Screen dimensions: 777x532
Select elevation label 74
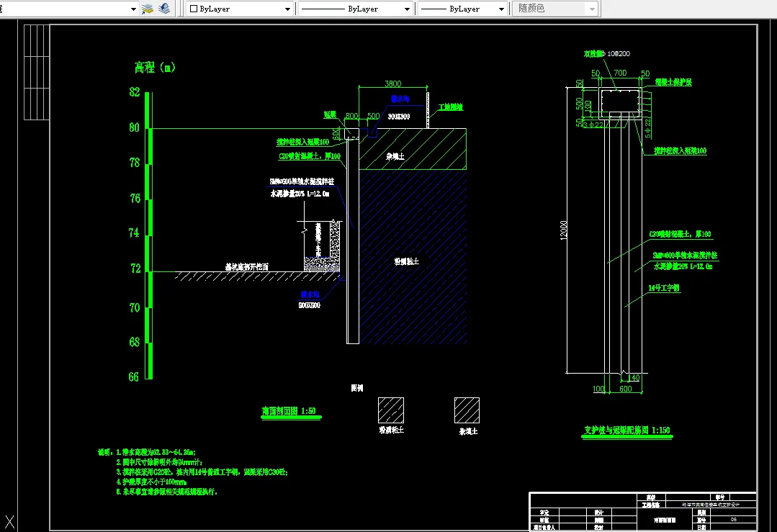click(x=134, y=233)
